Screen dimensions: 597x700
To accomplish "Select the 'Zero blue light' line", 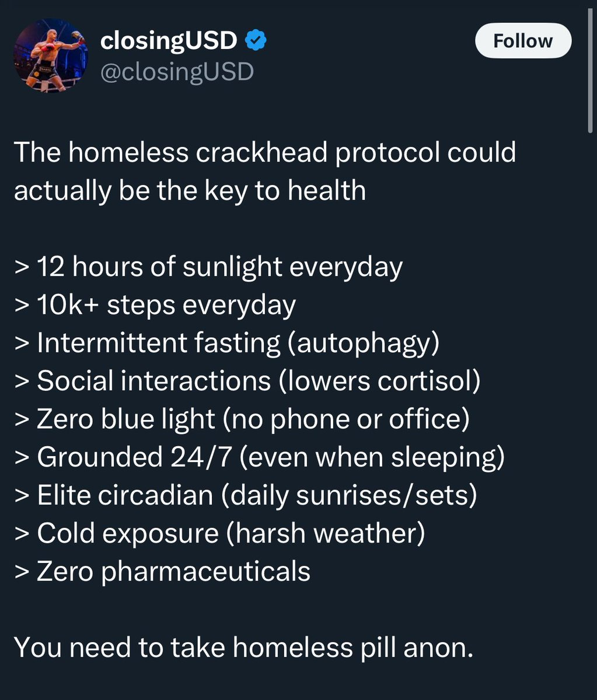I will [x=126, y=419].
